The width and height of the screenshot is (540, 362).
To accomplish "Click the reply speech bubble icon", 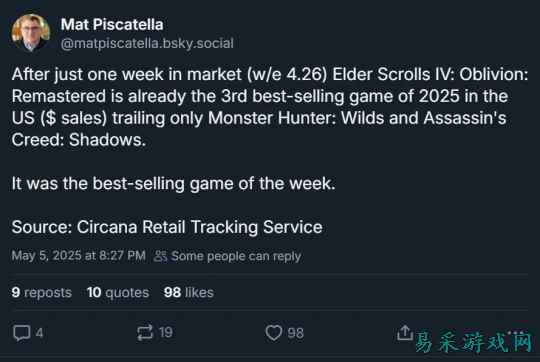I will (x=22, y=333).
